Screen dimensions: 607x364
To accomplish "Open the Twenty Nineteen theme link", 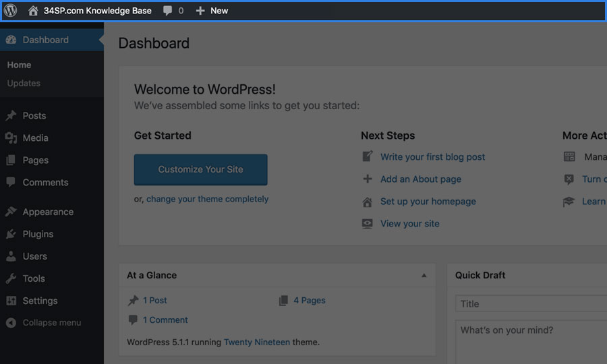I will (257, 342).
